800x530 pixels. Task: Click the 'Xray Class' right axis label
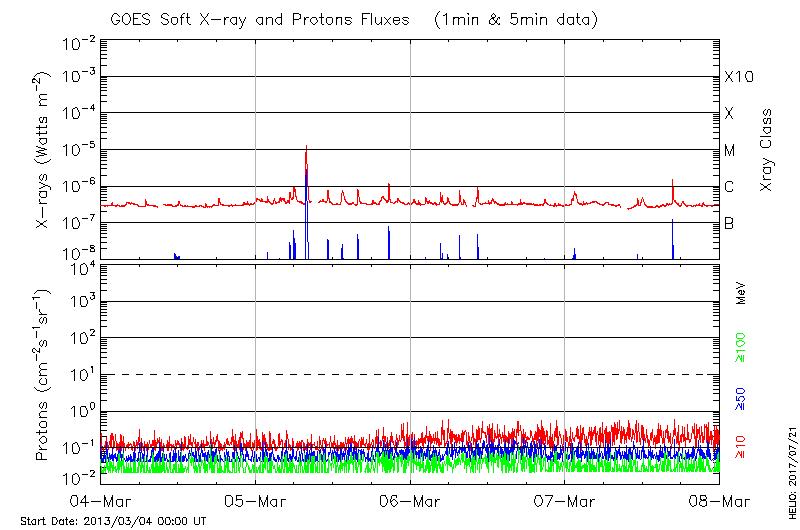pyautogui.click(x=767, y=150)
